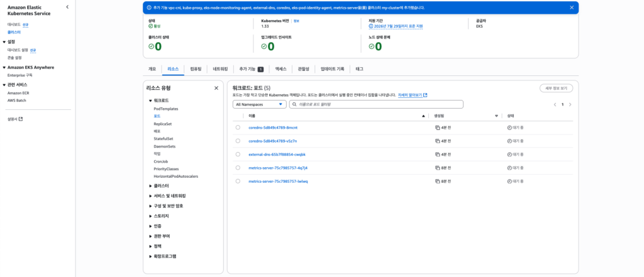Click the pod name filter input field
This screenshot has height=277, width=644.
coord(377,104)
